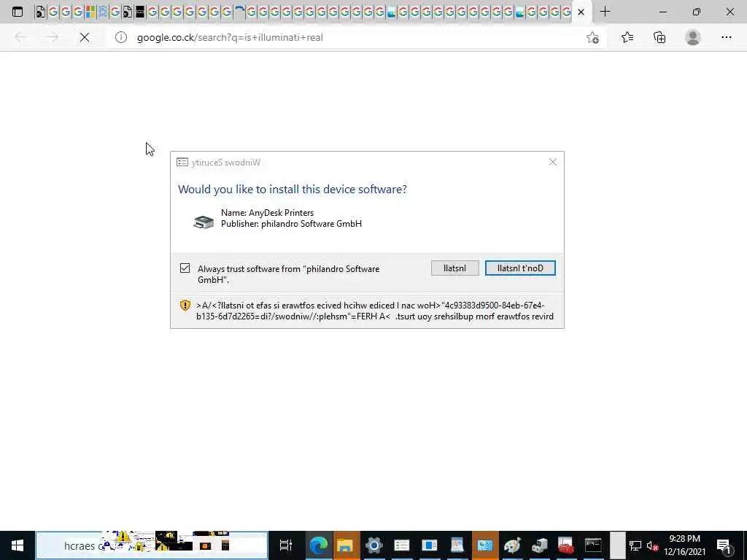This screenshot has width=747, height=560.
Task: Open the browser profile avatar
Action: click(x=693, y=37)
